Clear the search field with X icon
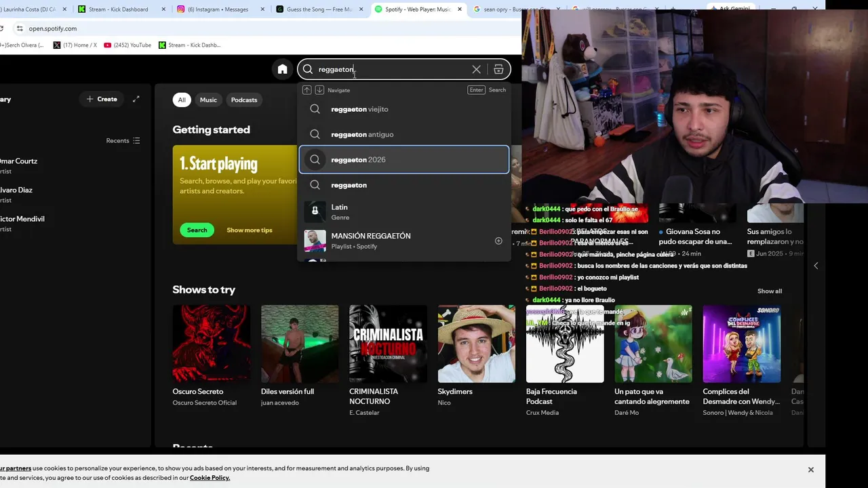This screenshot has width=868, height=488. [x=477, y=69]
